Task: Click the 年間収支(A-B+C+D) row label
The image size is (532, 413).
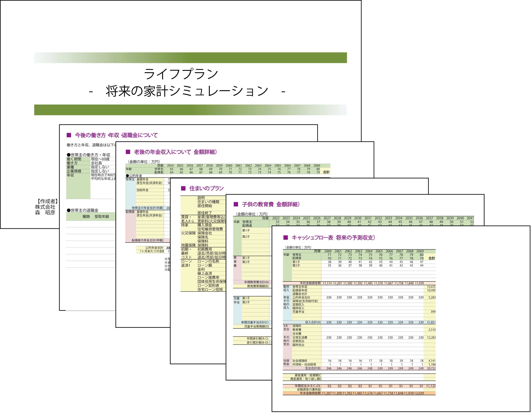Action: pyautogui.click(x=307, y=386)
